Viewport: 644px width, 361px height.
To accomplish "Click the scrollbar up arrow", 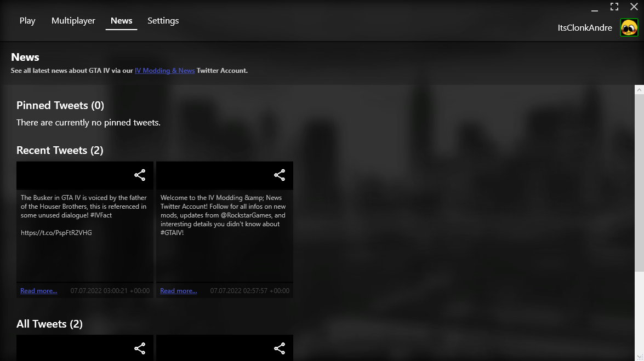I will [639, 89].
